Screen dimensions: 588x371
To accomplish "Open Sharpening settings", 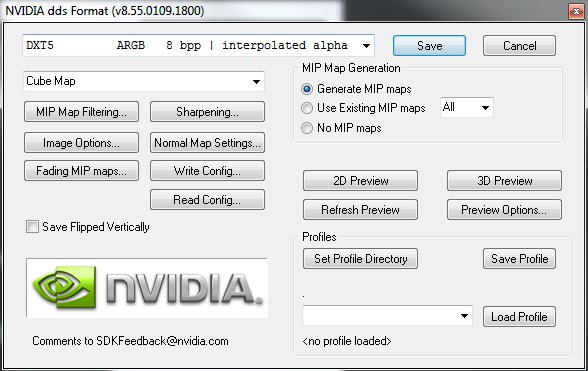I will (207, 112).
